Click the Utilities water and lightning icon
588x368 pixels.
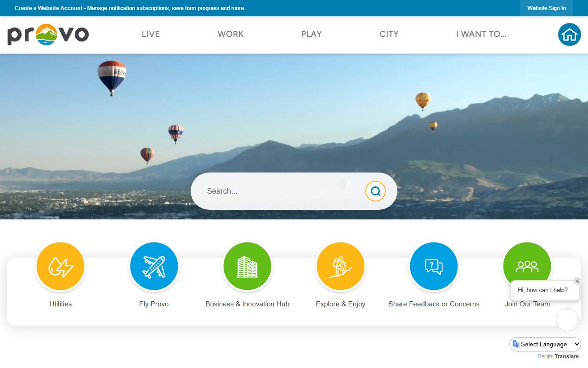(60, 267)
